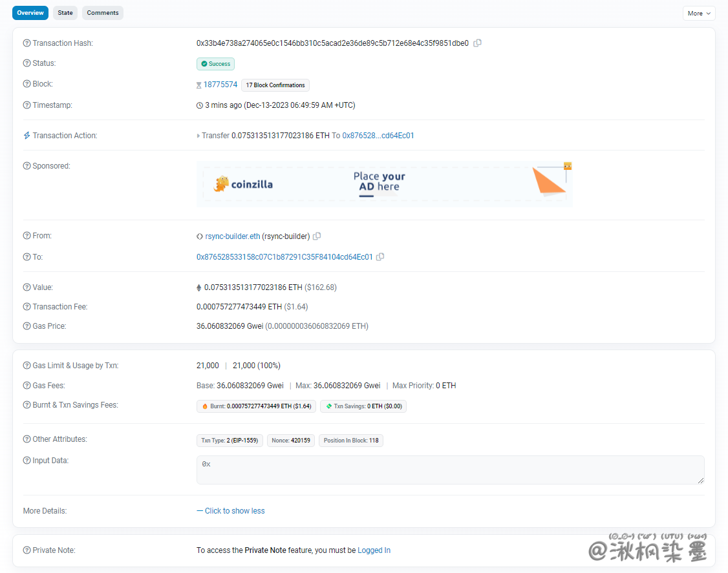The width and height of the screenshot is (728, 573).
Task: Expand the Transfer transaction action arrow
Action: coord(198,136)
